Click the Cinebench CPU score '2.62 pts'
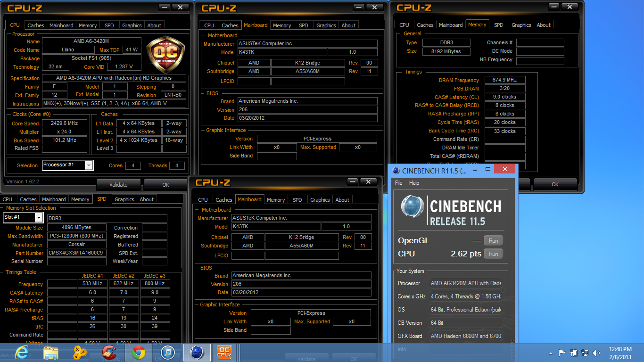Screen dimensions: 644x362 tap(466, 254)
